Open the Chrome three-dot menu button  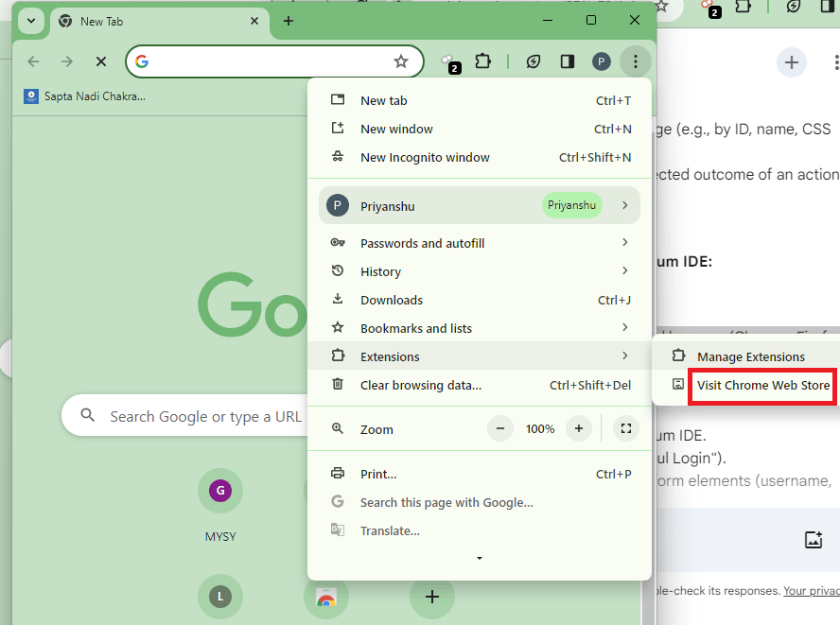(x=636, y=61)
